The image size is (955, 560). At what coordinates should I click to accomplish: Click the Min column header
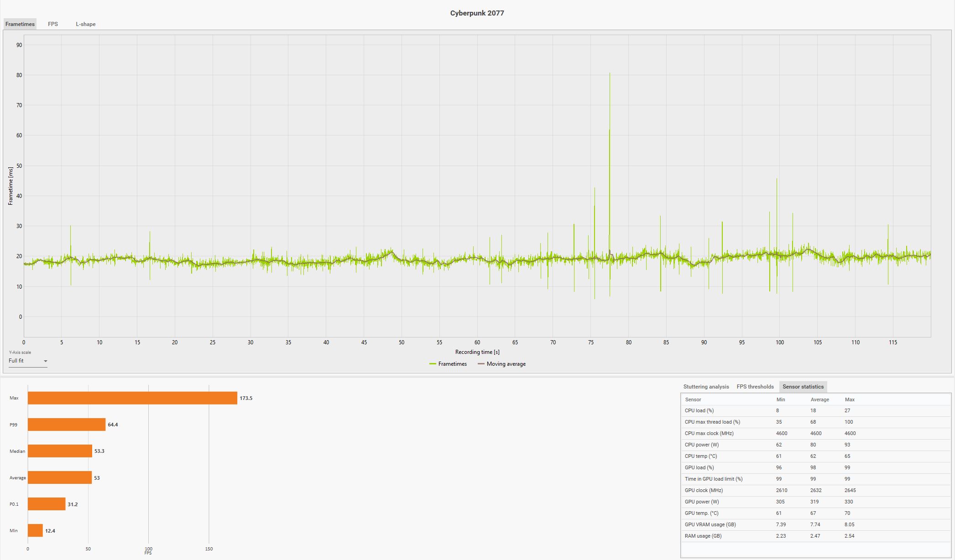tap(780, 399)
